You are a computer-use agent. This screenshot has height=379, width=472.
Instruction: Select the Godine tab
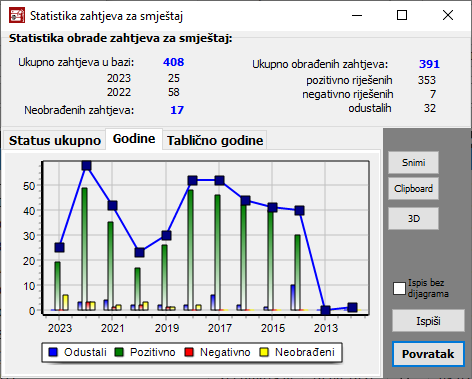point(134,139)
